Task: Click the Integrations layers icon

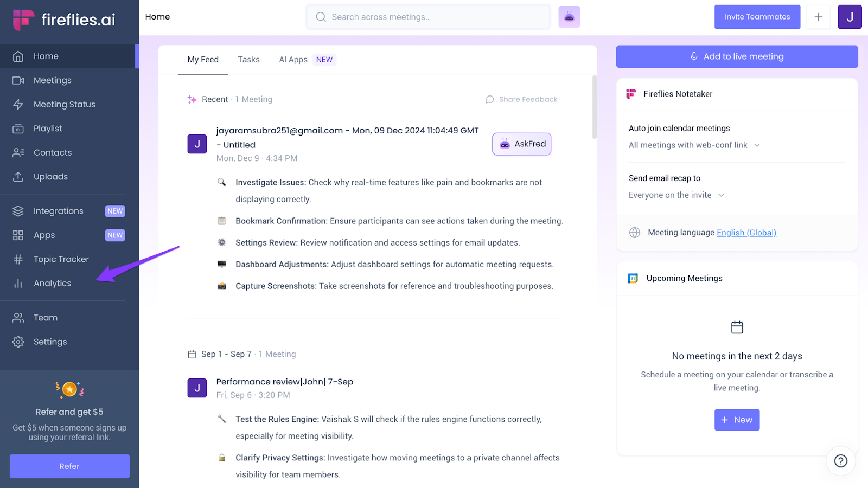Action: (x=18, y=211)
